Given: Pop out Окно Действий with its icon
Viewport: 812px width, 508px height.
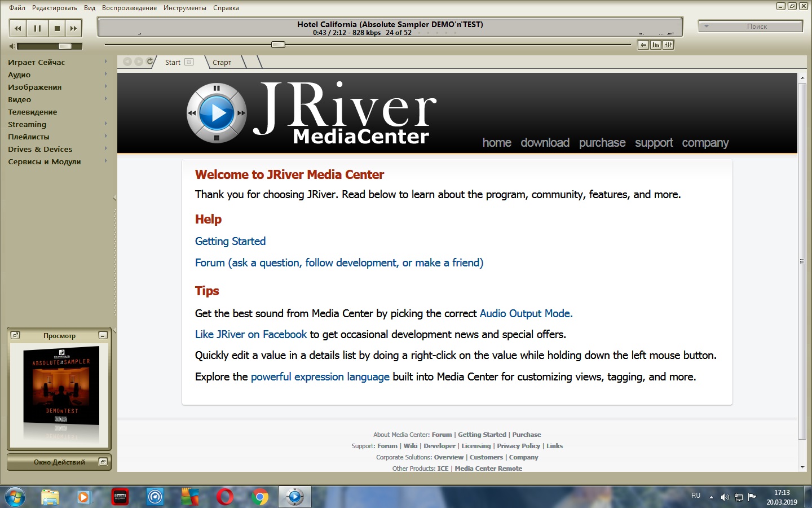Looking at the screenshot, I should 103,462.
